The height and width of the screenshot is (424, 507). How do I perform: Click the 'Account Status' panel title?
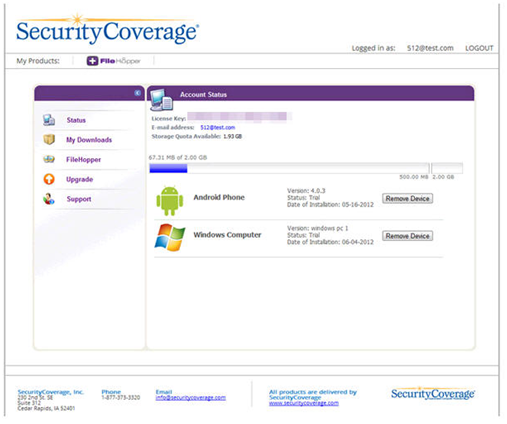coord(203,95)
